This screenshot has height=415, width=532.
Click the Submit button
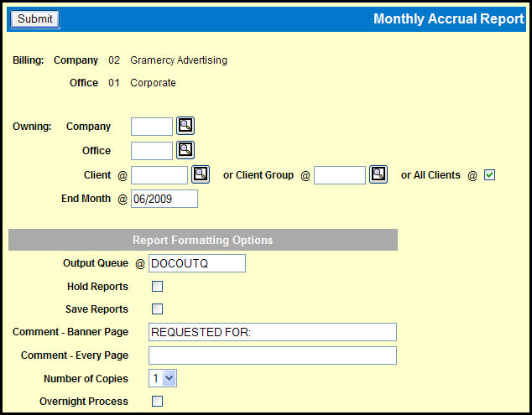click(x=35, y=19)
